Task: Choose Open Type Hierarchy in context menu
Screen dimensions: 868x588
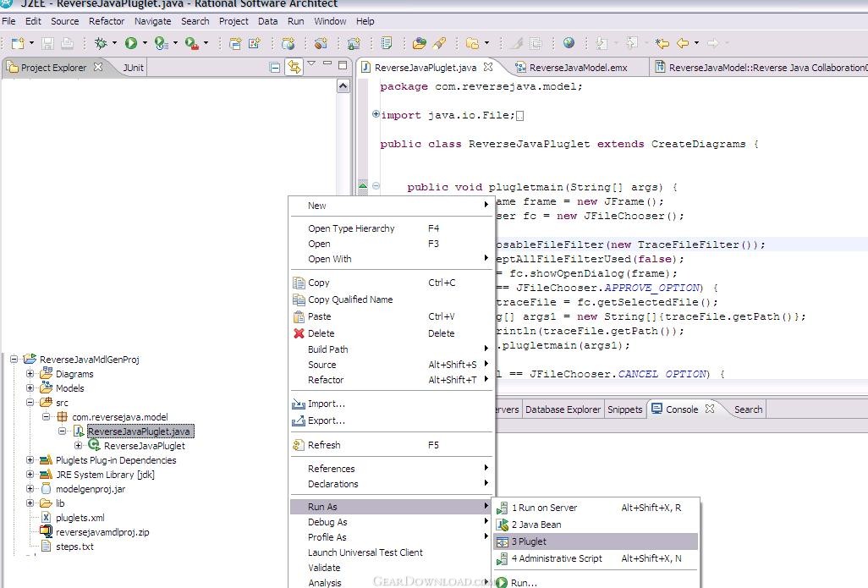Action: [392, 228]
